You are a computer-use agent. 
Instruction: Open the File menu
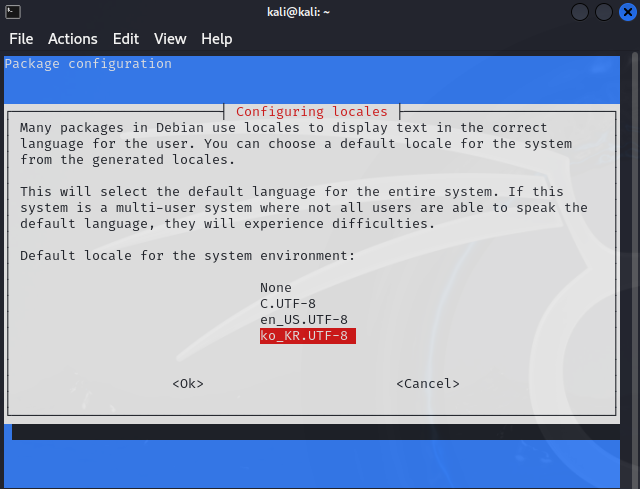[21, 39]
